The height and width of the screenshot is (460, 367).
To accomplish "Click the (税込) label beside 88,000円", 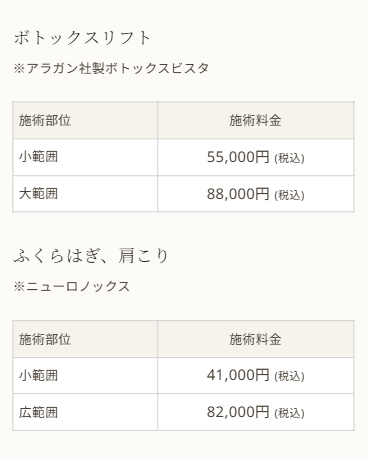I will tap(289, 195).
